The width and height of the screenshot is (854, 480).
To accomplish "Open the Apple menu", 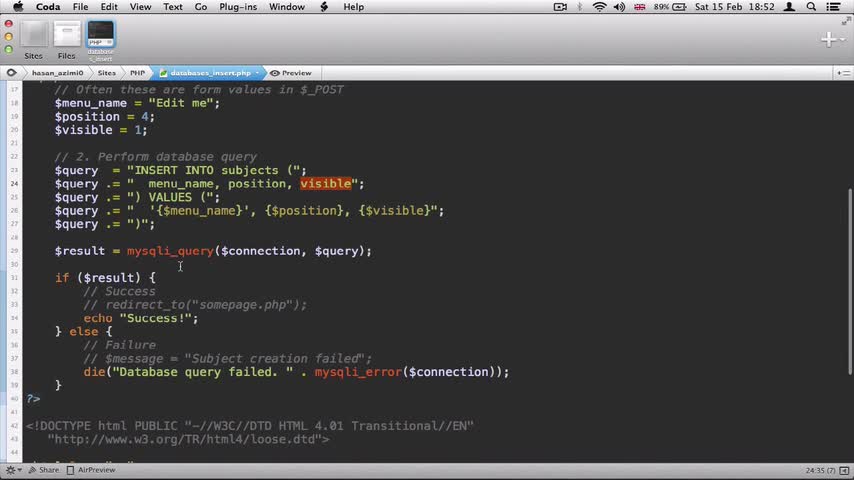I will pos(18,7).
